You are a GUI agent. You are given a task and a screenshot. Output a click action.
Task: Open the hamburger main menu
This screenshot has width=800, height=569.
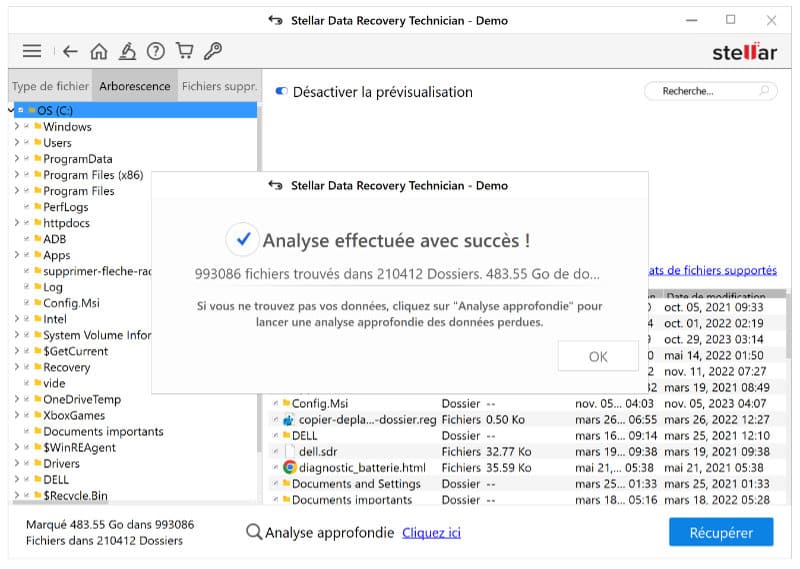pos(32,51)
